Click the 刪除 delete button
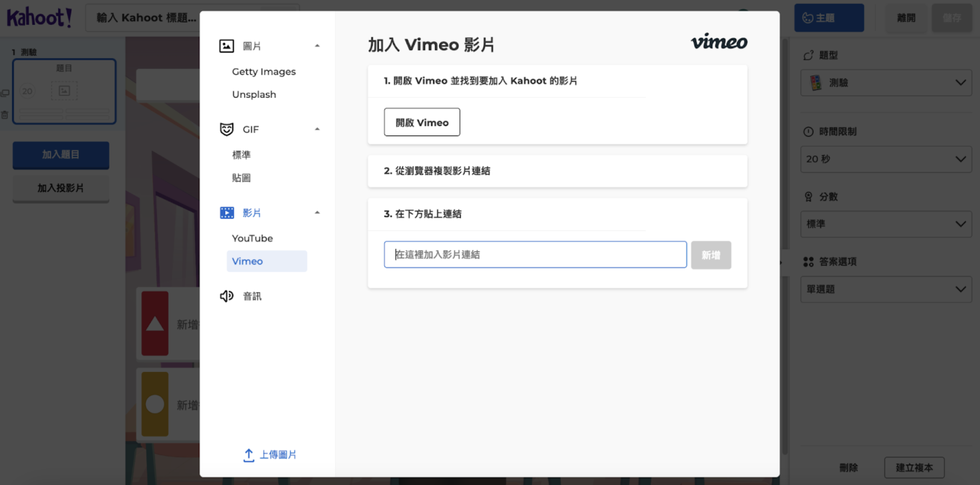The width and height of the screenshot is (980, 485). pos(849,467)
